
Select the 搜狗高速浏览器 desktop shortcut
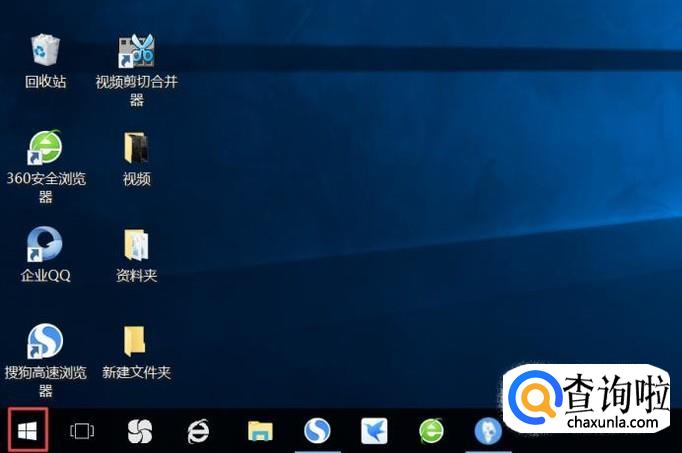point(45,361)
